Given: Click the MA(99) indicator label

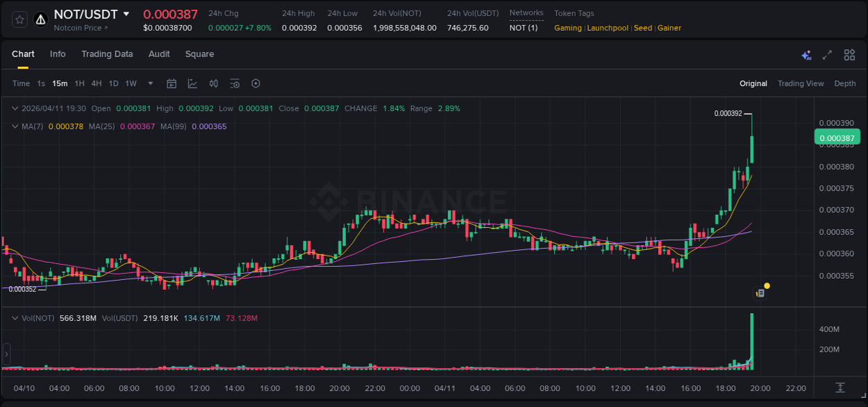Looking at the screenshot, I should click(x=174, y=126).
